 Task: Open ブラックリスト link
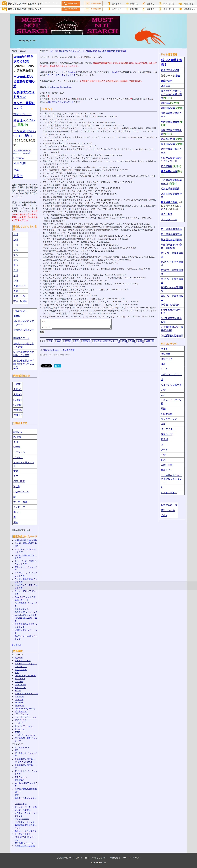(169, 220)
